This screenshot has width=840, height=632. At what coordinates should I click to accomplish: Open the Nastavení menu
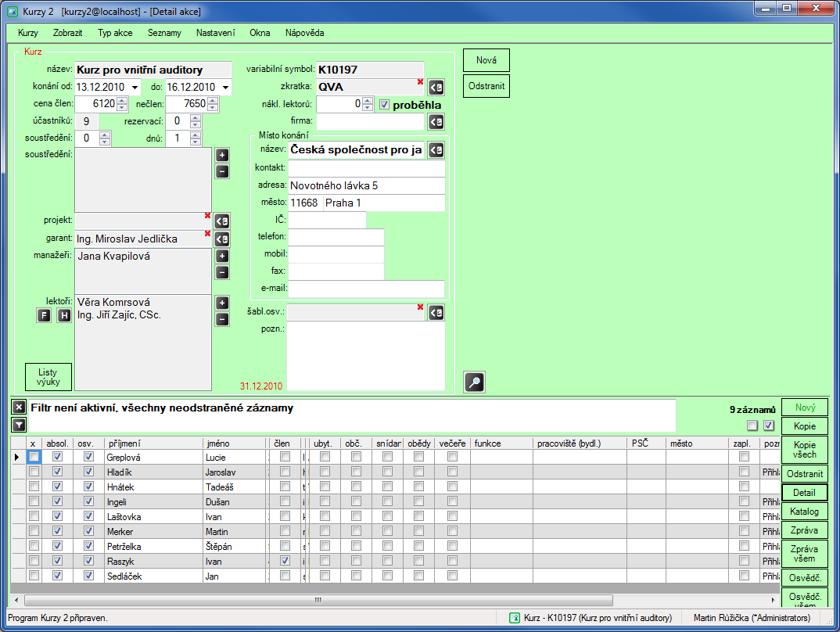[x=215, y=33]
